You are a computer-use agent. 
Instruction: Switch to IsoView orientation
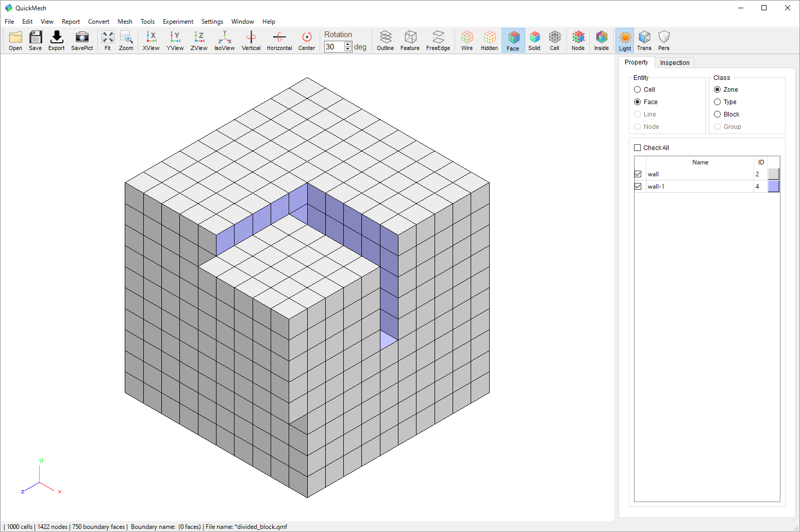point(225,40)
